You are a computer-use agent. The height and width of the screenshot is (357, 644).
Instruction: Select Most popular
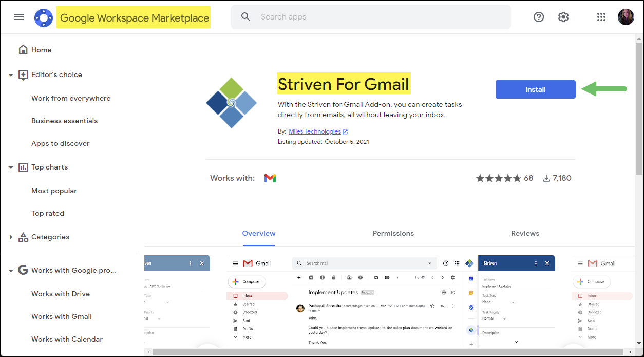[54, 191]
